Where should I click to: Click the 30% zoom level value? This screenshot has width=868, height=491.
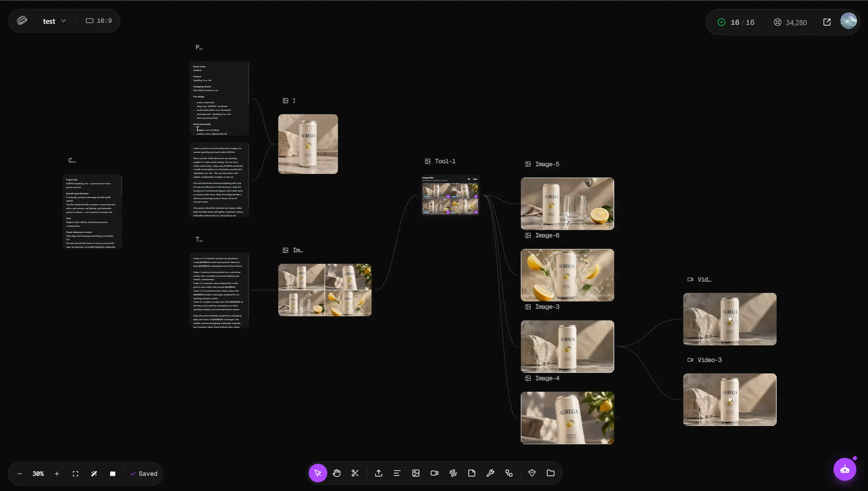pos(38,474)
